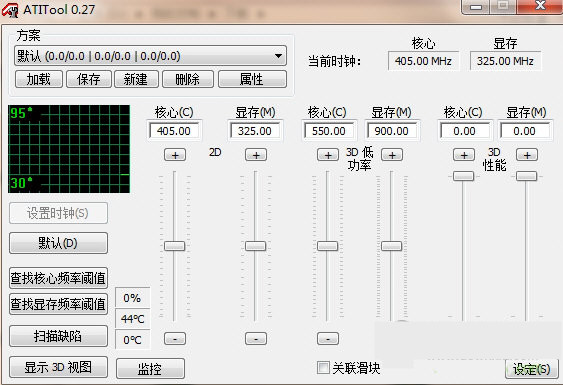
Task: Click 3D low power memory field 900.00
Action: 392,131
